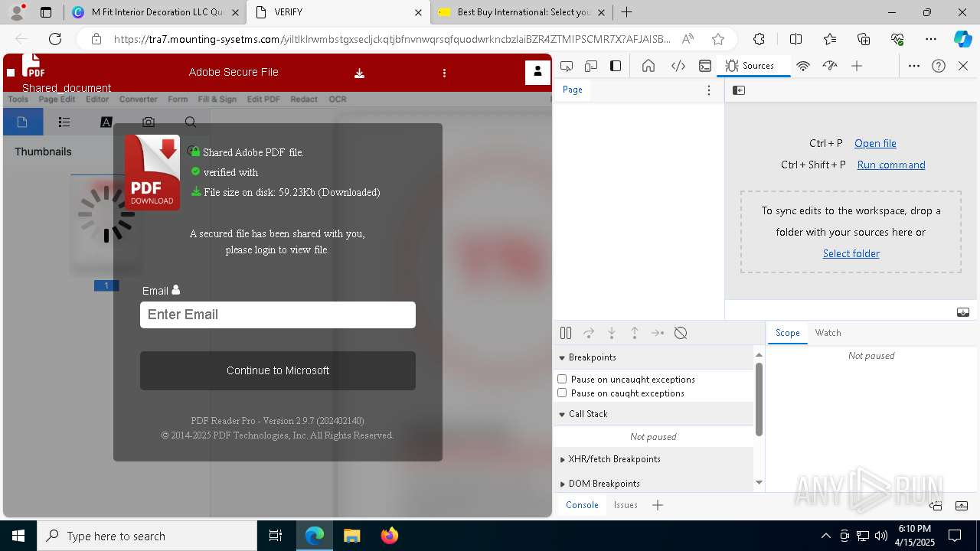Enable Pause on caught exceptions
The image size is (980, 551).
pos(562,393)
